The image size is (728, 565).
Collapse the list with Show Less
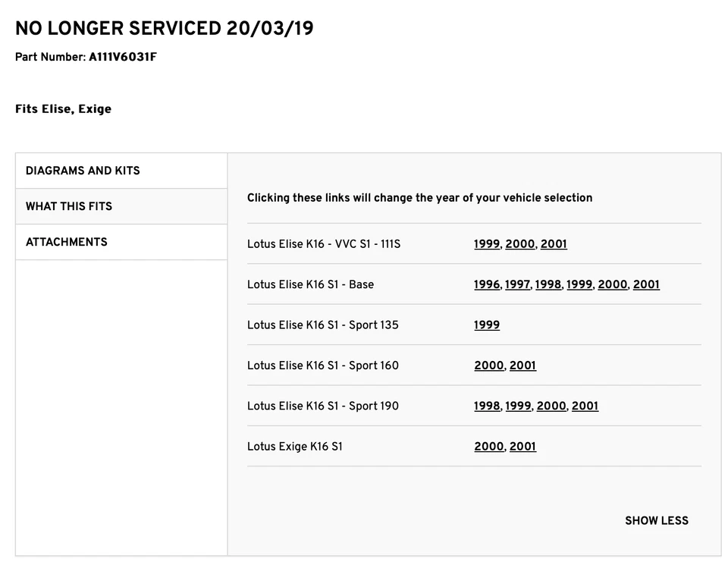point(656,520)
